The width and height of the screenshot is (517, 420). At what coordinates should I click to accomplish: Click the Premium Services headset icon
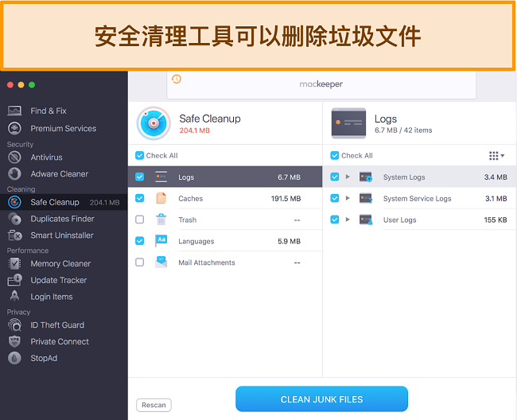click(x=14, y=128)
